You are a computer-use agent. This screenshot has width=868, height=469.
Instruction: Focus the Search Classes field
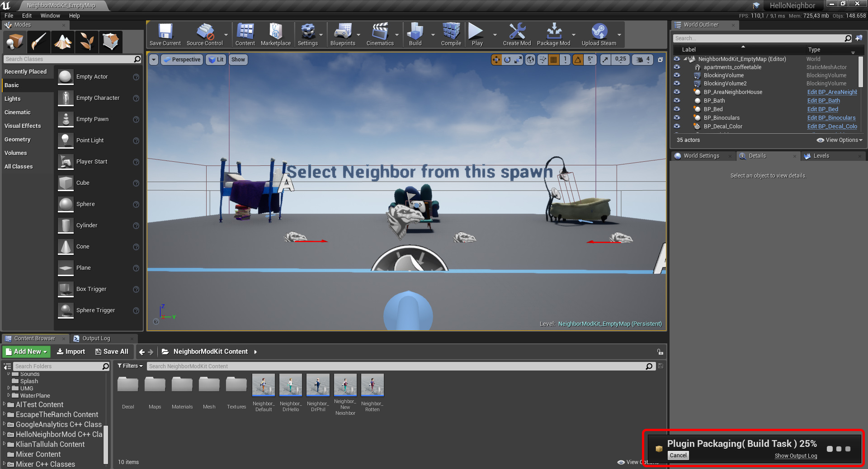(72, 59)
